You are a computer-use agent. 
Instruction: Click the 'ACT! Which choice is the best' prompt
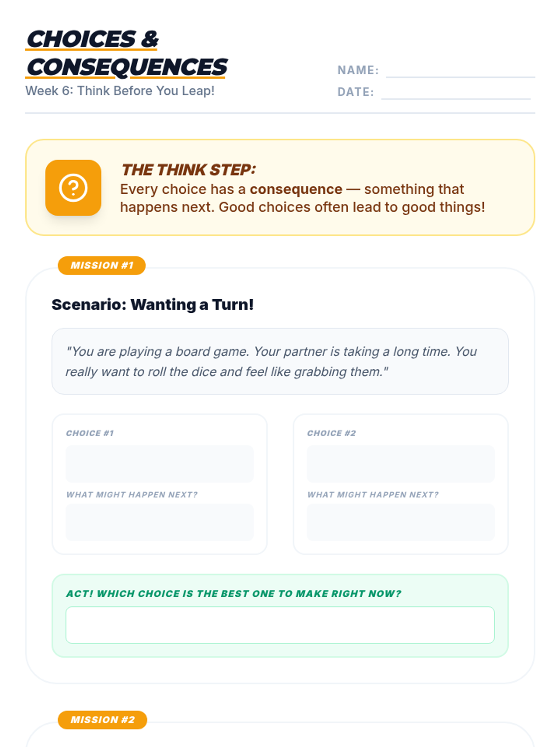click(x=233, y=594)
